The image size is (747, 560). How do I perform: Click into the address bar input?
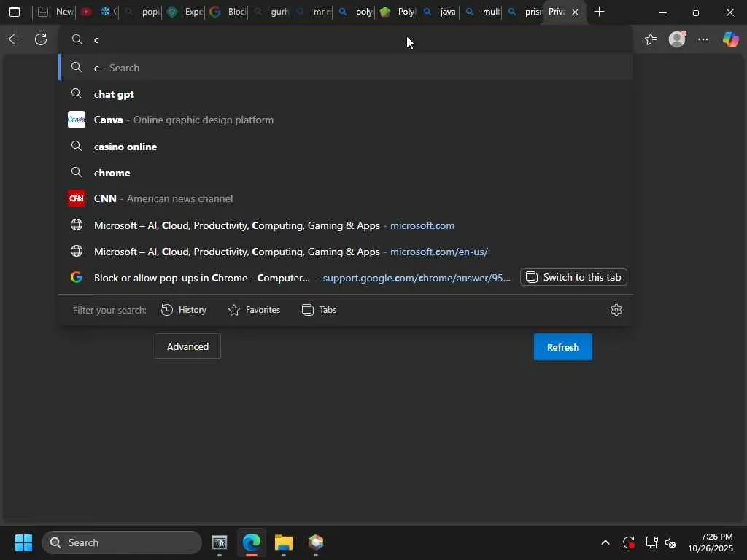tap(346, 39)
